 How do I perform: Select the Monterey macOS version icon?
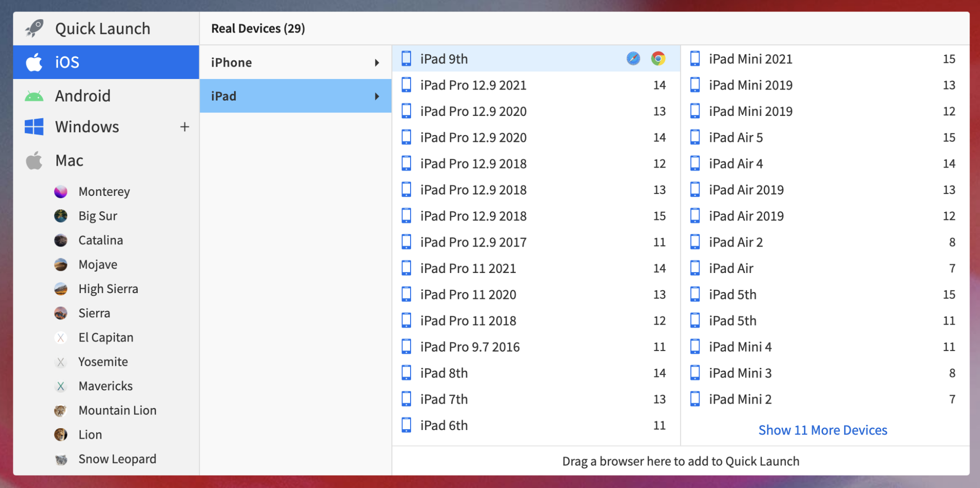[x=60, y=191]
